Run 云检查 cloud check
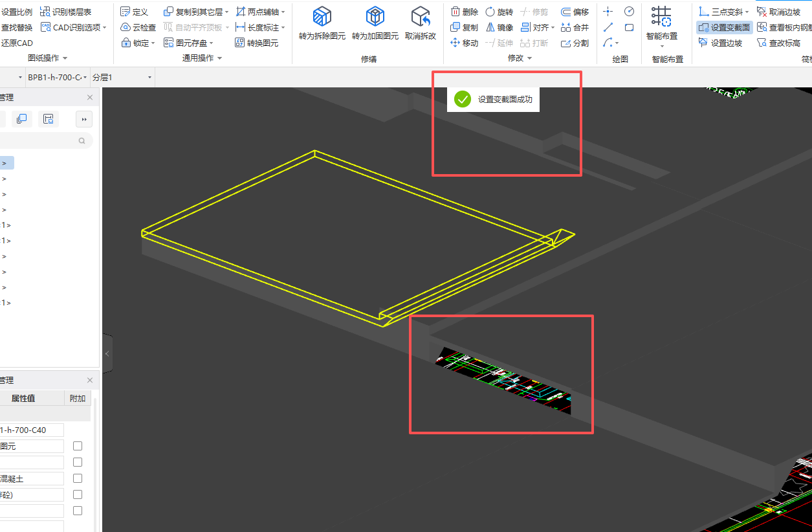The height and width of the screenshot is (532, 812). 138,27
